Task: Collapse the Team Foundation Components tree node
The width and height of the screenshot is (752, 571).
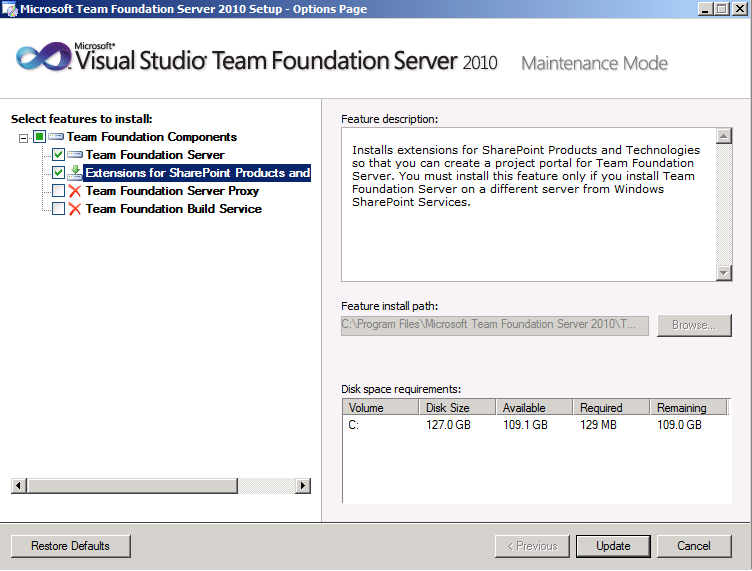Action: pos(23,138)
